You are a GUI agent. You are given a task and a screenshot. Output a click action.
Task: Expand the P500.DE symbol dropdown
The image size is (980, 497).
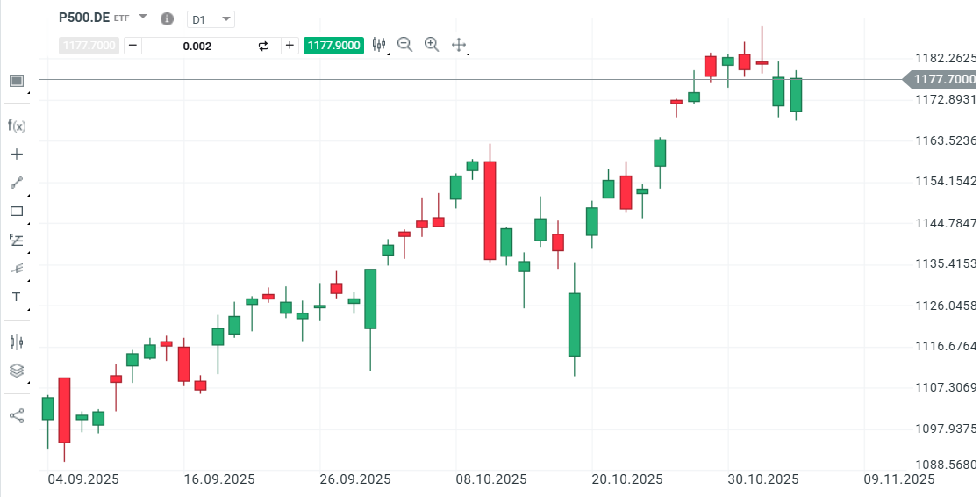pos(143,17)
